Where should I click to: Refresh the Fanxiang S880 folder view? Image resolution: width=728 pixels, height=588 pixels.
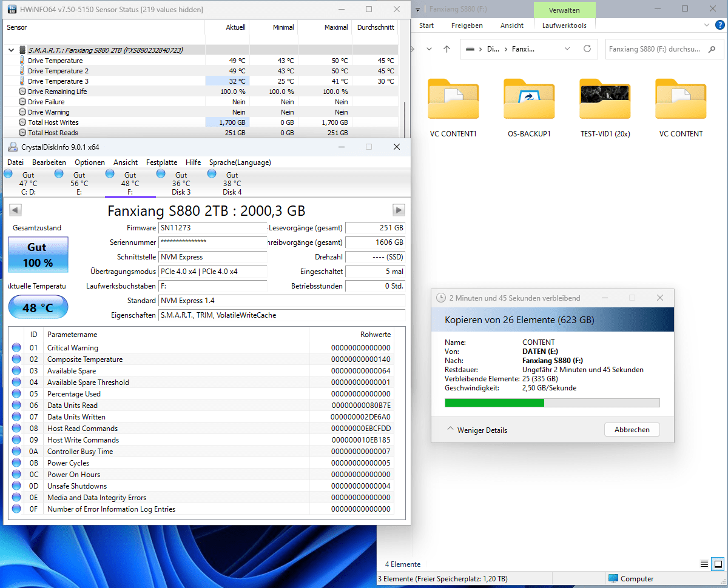pos(587,49)
